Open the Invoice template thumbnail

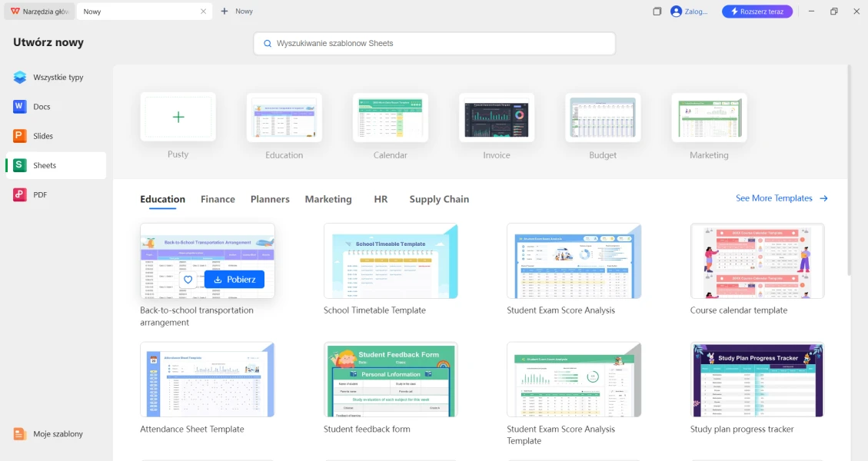pos(497,118)
